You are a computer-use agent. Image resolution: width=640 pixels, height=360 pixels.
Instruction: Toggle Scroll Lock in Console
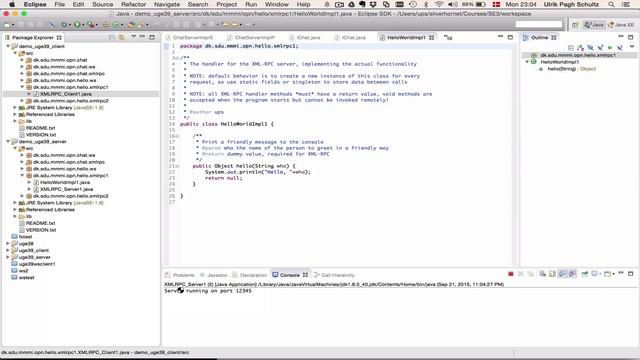tap(552, 274)
